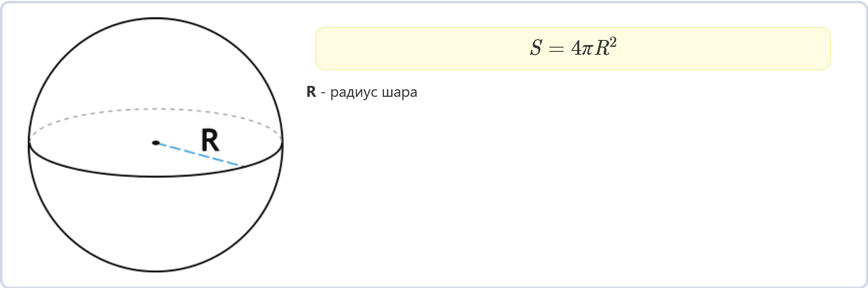Viewport: 868px width, 288px height.
Task: Click the dash between R and "радиус"
Action: pos(323,93)
